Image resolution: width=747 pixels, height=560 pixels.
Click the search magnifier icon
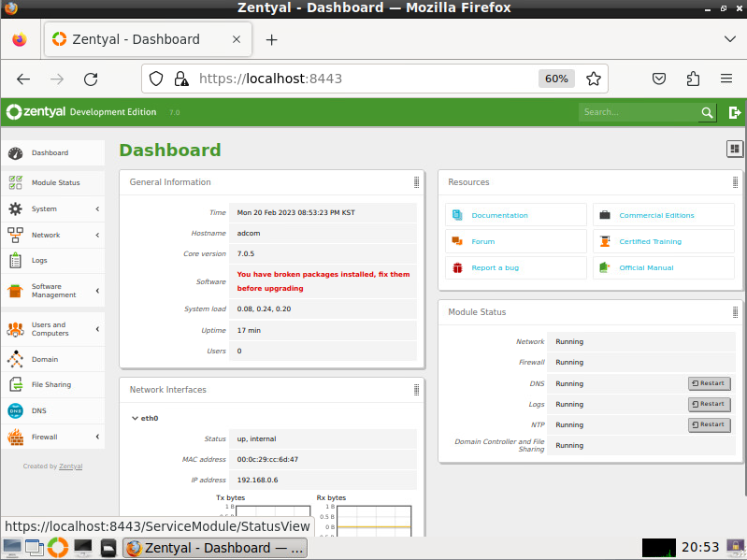click(707, 112)
